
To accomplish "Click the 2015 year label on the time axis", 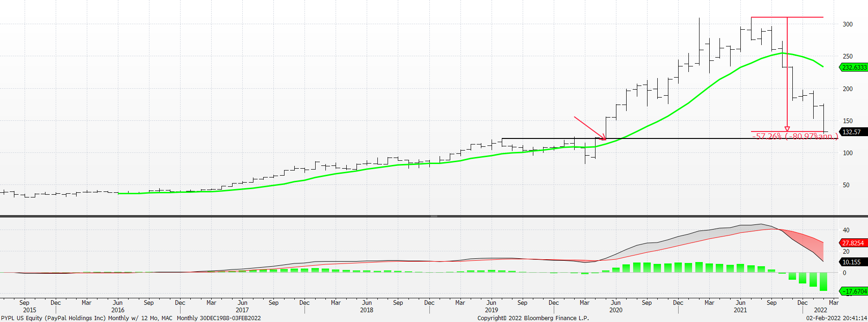I will click(30, 310).
